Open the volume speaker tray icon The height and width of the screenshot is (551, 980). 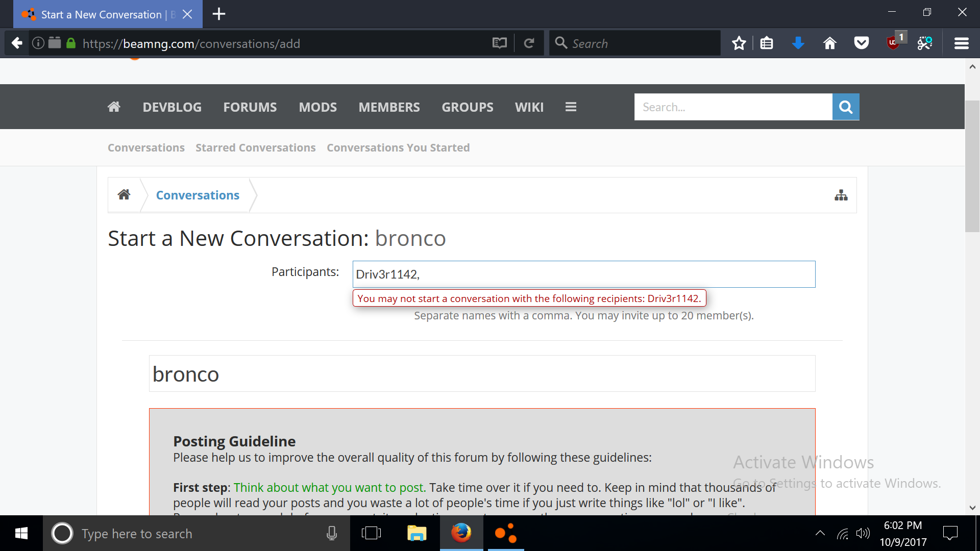click(x=863, y=533)
